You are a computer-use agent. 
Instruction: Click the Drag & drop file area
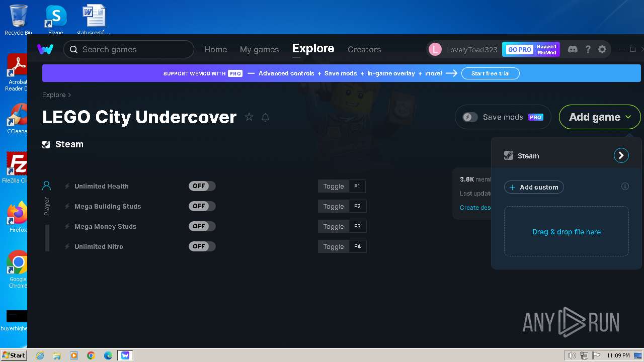coord(567,231)
